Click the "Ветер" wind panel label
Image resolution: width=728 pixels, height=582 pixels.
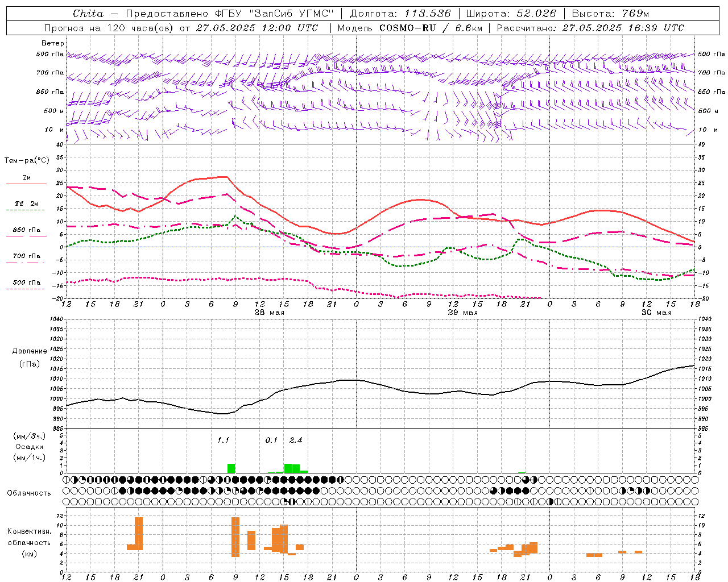click(x=52, y=43)
